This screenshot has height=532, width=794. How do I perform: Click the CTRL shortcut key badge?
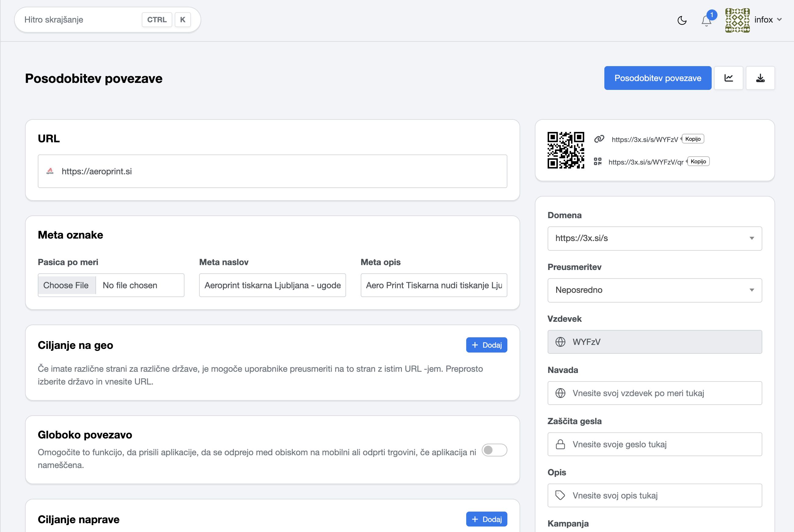coord(157,20)
